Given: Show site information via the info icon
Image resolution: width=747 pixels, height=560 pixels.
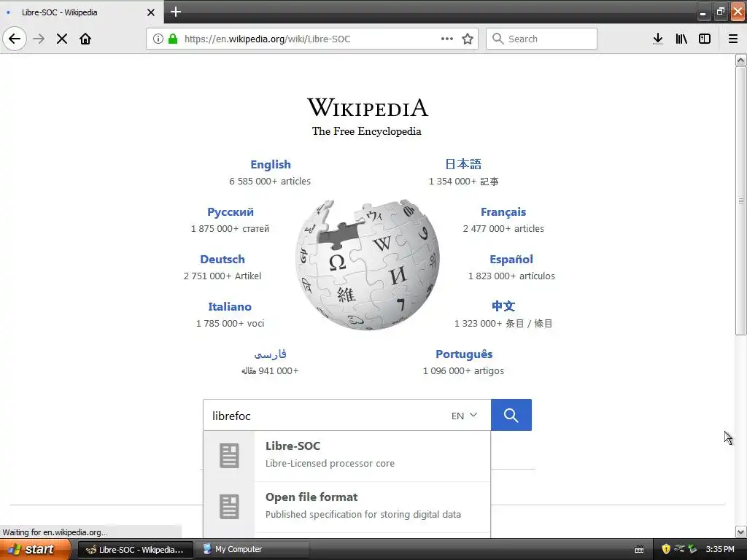Looking at the screenshot, I should 158,39.
